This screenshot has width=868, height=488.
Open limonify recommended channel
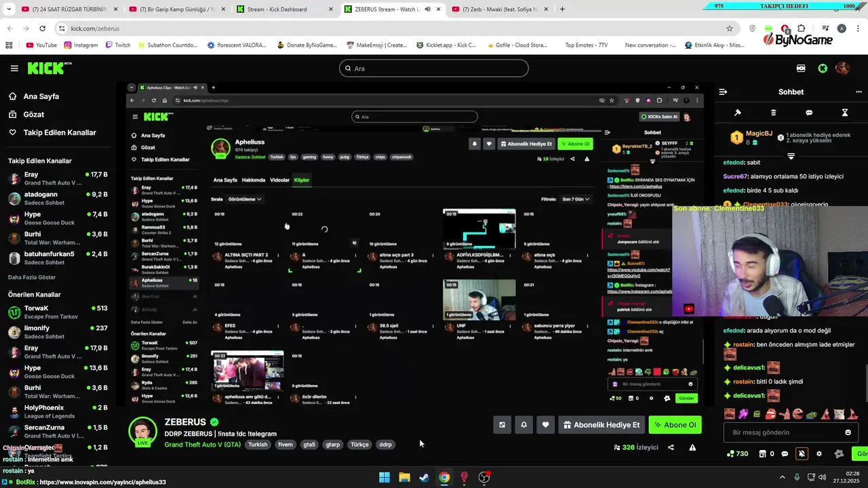click(x=57, y=331)
